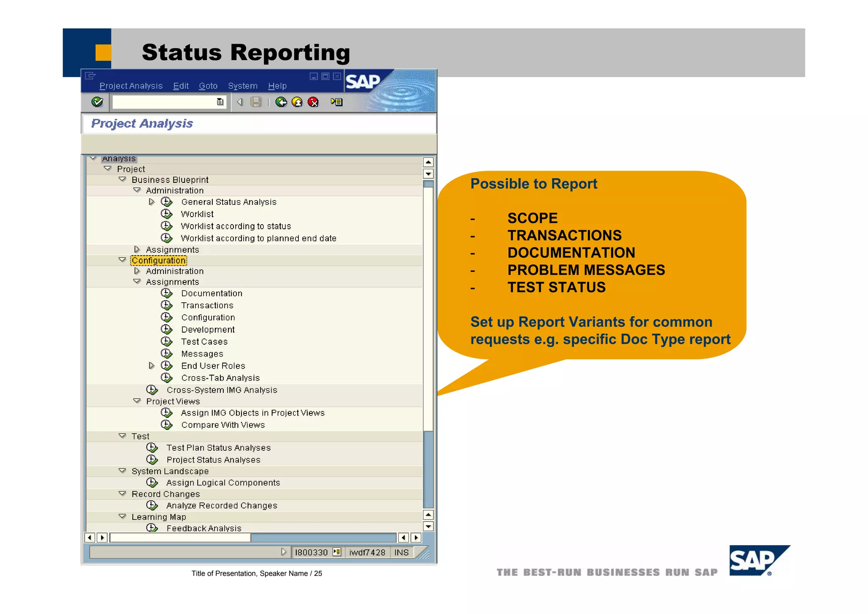Click the iwdf7428 status bar entry
This screenshot has width=868, height=614.
coord(367,552)
